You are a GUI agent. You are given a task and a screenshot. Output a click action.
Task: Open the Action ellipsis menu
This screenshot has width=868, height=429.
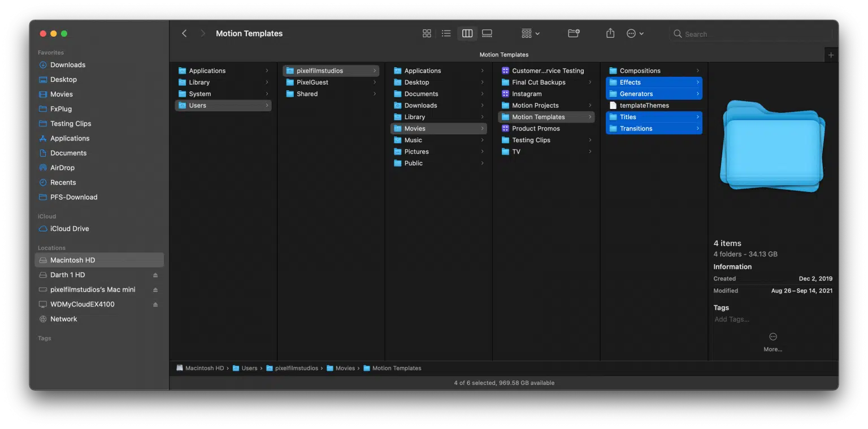635,34
